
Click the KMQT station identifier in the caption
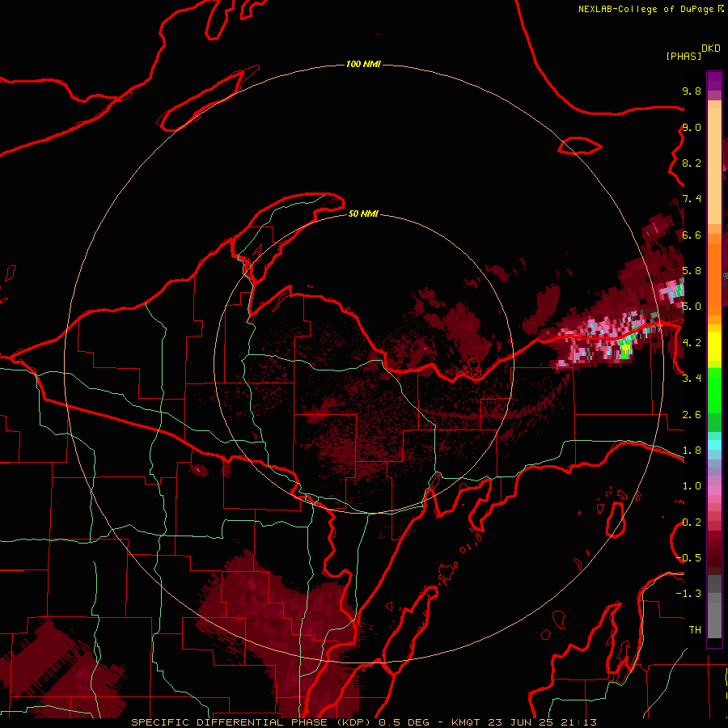(466, 722)
